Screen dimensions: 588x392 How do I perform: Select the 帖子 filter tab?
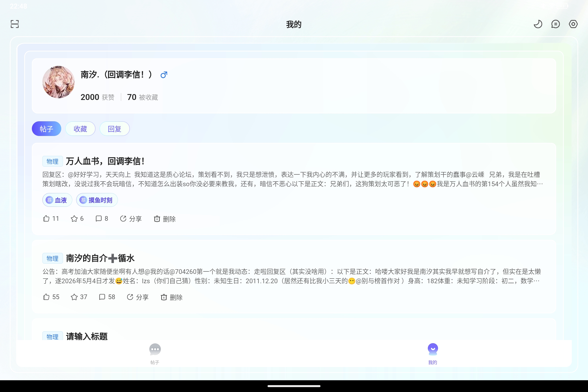coord(47,129)
